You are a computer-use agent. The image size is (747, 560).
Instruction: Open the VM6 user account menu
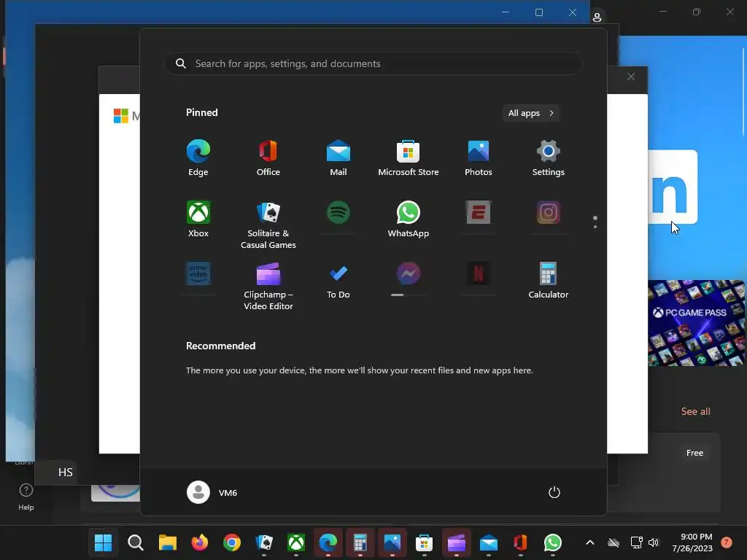coord(212,492)
